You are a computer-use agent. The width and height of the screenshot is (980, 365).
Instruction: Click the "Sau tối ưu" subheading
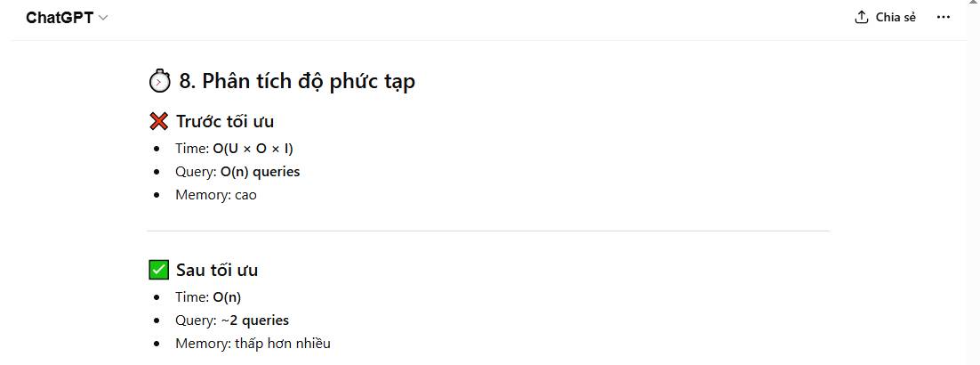[217, 270]
